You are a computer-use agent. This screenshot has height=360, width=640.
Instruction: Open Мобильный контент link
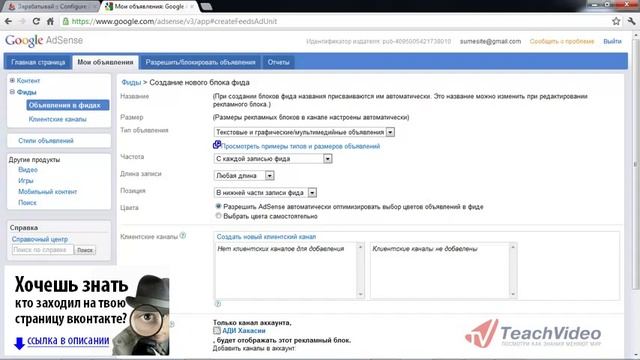[47, 191]
